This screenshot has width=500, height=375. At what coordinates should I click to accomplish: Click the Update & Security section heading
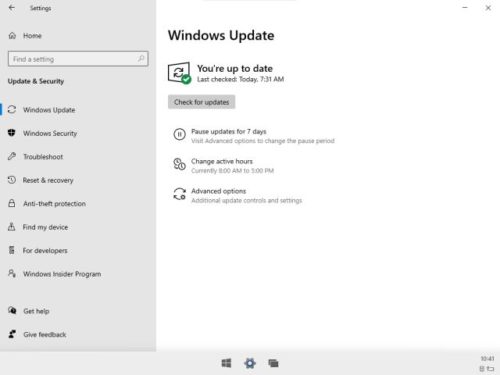pyautogui.click(x=36, y=81)
